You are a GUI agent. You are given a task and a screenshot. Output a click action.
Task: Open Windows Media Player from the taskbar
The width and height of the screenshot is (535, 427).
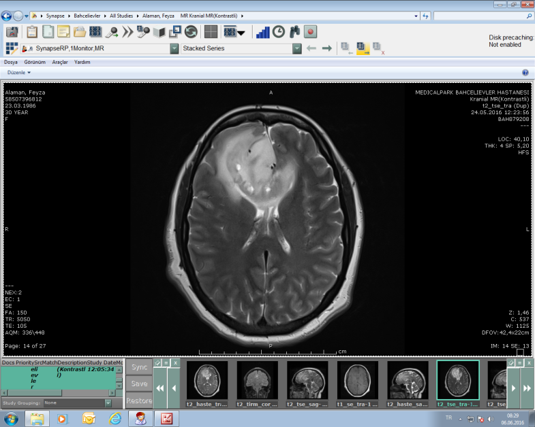(62, 419)
